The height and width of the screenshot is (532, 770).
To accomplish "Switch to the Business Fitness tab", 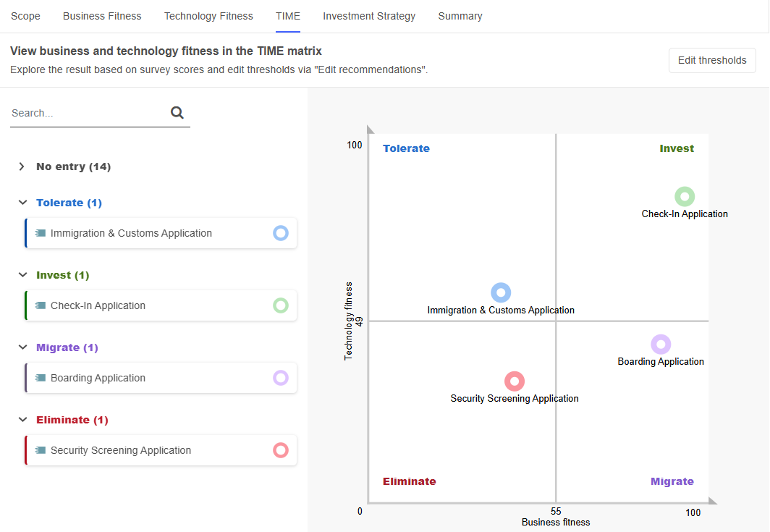I will (102, 16).
